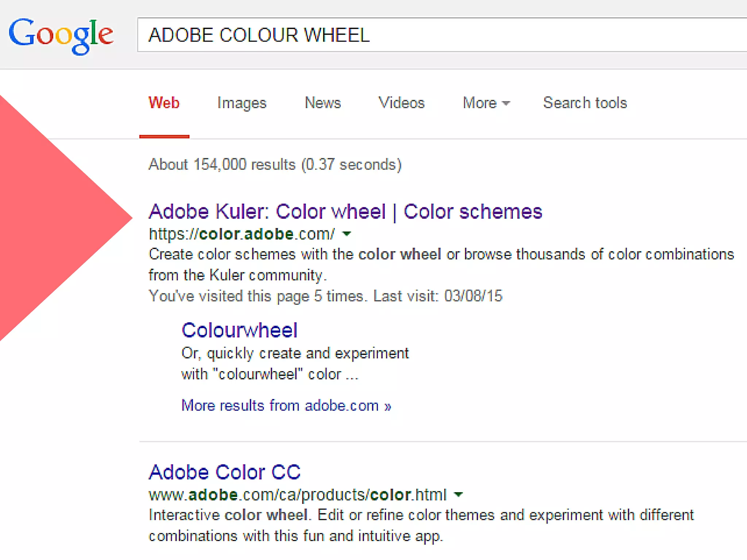Click the "You've visited this page" note
747x560 pixels.
pos(325,296)
